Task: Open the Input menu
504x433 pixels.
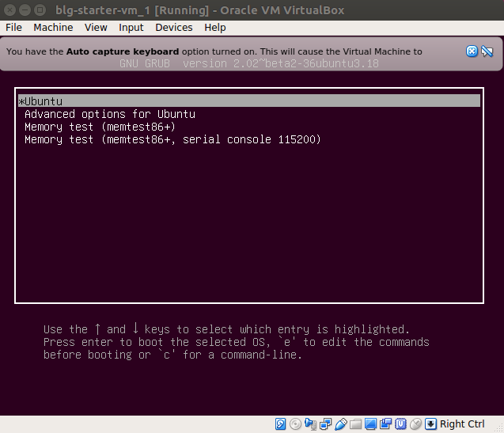Action: point(131,28)
